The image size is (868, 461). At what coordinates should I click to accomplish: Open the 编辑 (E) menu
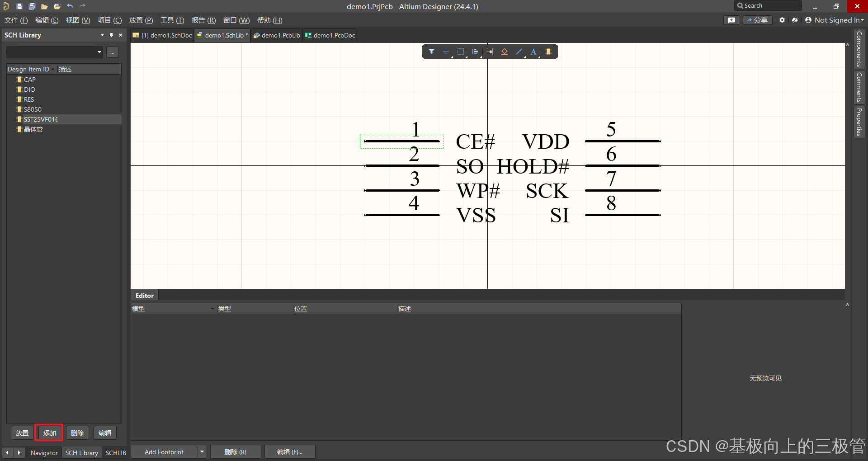click(x=47, y=20)
